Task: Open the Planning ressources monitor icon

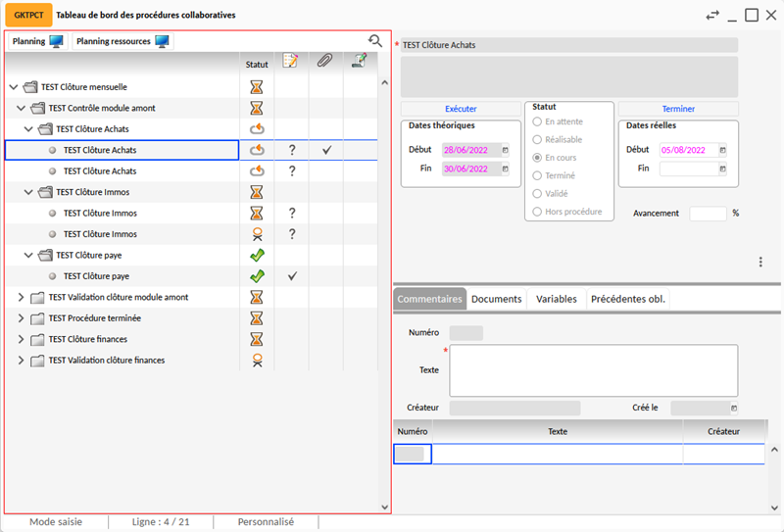Action: [162, 42]
